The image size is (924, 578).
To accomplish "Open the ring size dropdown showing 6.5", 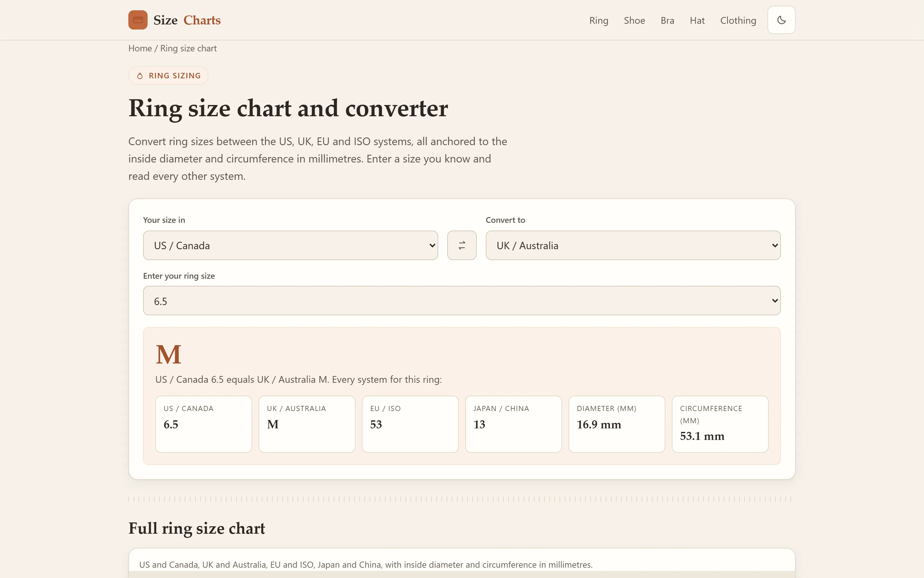I will 462,301.
